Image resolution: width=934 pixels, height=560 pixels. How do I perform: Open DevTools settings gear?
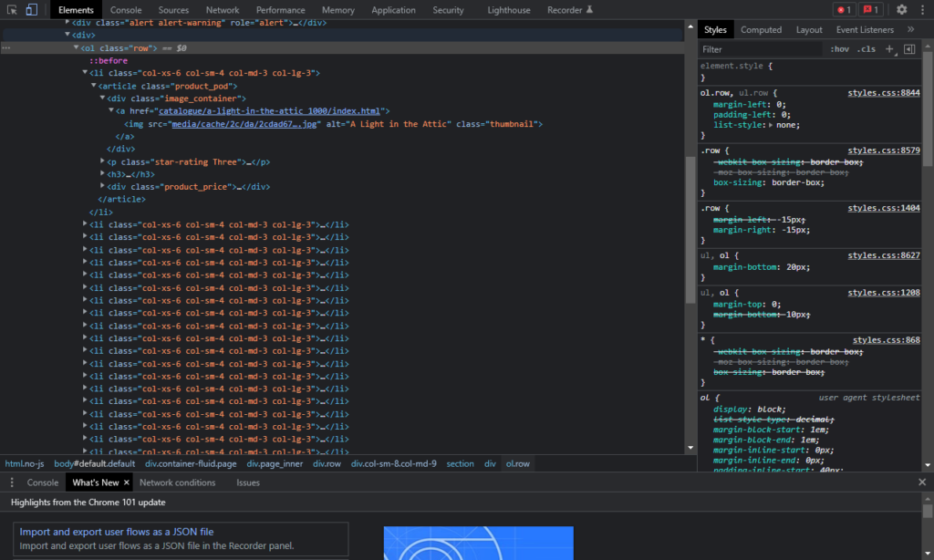[x=901, y=10]
